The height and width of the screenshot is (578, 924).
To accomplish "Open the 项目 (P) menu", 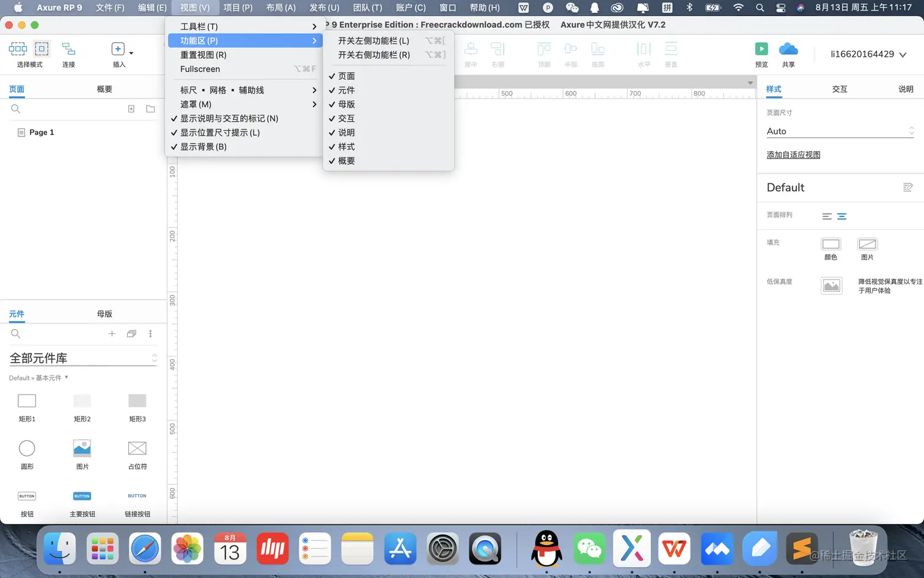I will (238, 7).
